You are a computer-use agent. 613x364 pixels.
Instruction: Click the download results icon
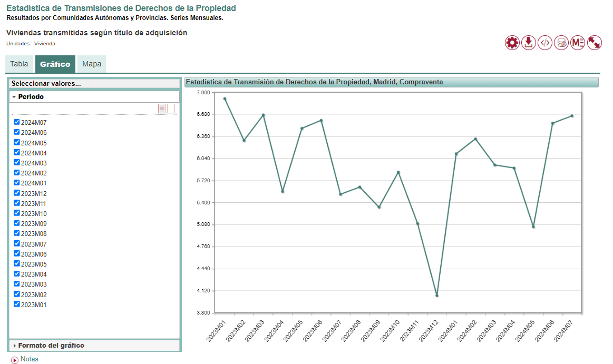pos(528,43)
